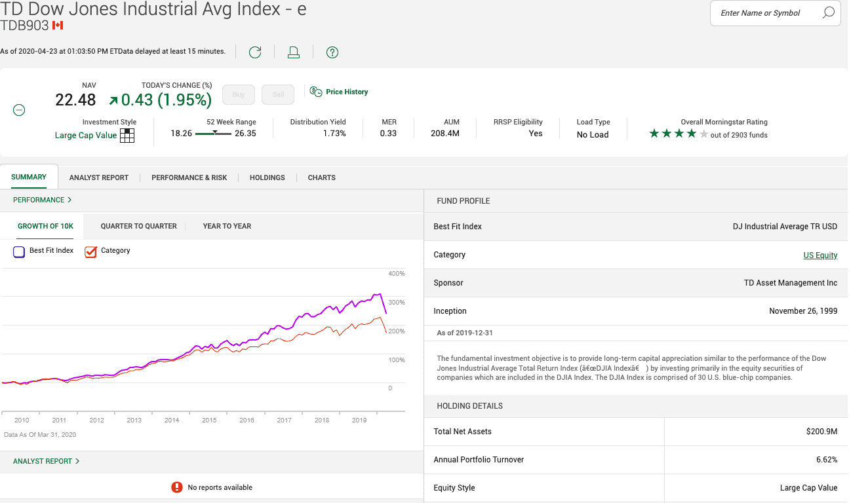868x503 pixels.
Task: Switch to the SUMMARY tab
Action: click(x=29, y=177)
